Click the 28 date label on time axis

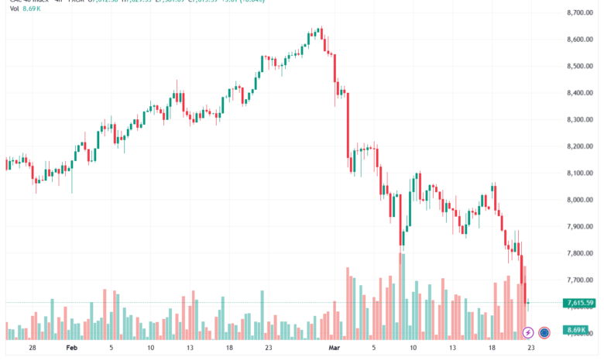[x=33, y=348]
